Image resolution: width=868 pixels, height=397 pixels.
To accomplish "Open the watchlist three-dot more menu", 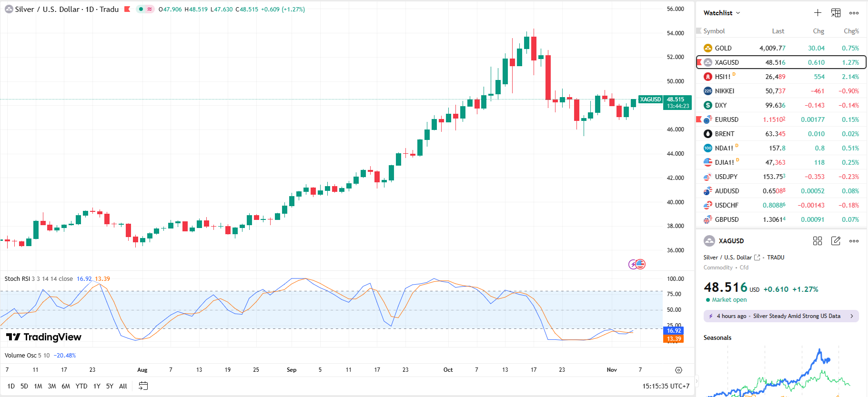I will coord(854,13).
